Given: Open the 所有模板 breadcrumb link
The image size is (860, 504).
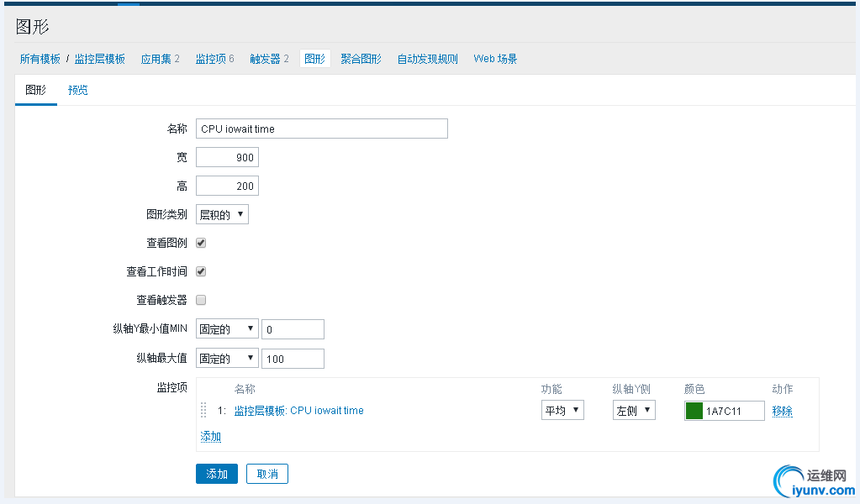Looking at the screenshot, I should click(40, 59).
